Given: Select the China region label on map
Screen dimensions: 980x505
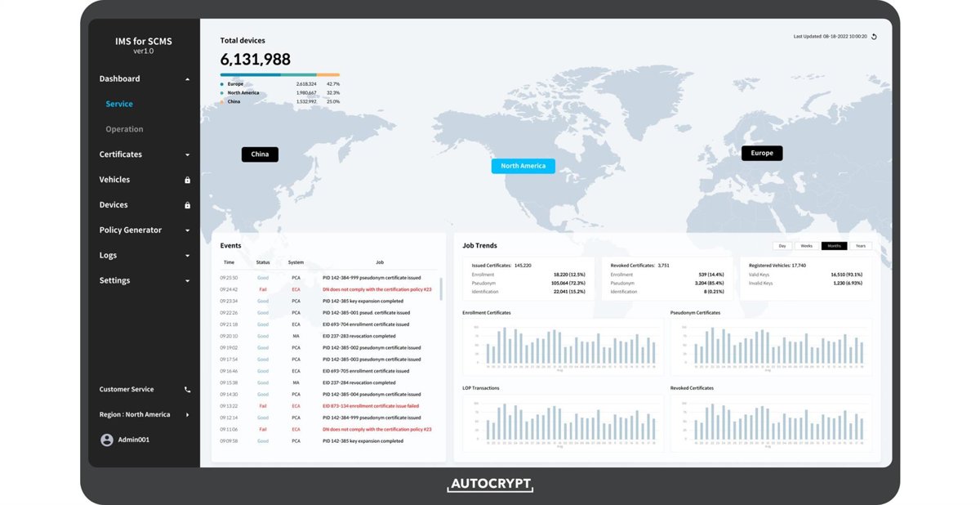Looking at the screenshot, I should coord(260,154).
